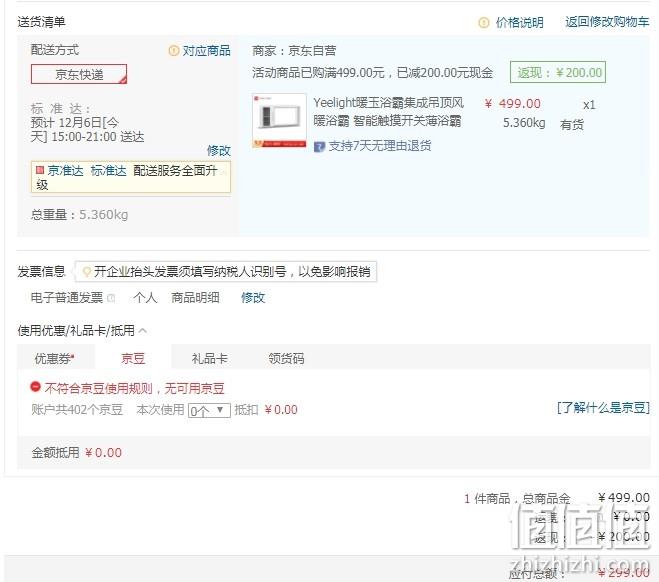Viewport: 659px width, 582px height.
Task: Open the 京准达 link
Action: [x=66, y=170]
